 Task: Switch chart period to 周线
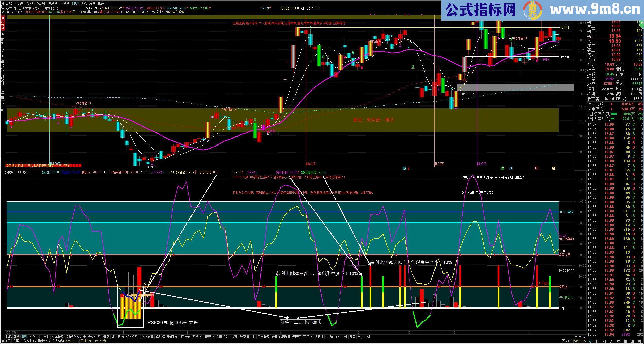click(x=84, y=3)
